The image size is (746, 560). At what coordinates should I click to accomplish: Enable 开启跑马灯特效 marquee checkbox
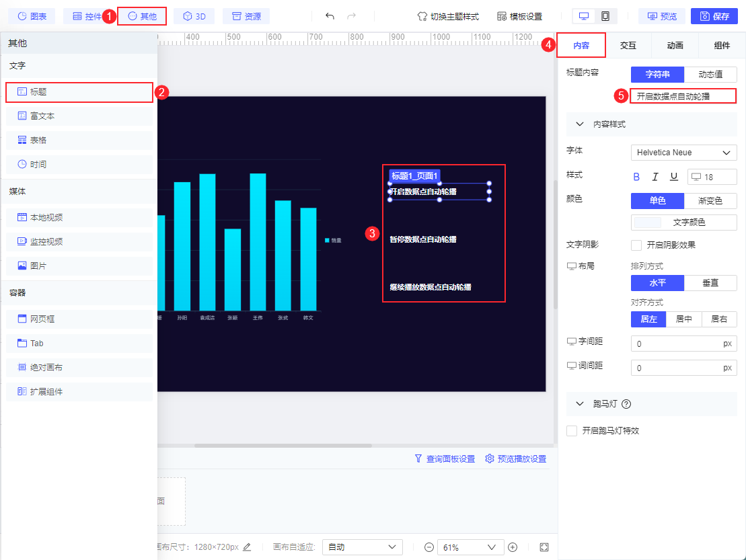pos(572,431)
